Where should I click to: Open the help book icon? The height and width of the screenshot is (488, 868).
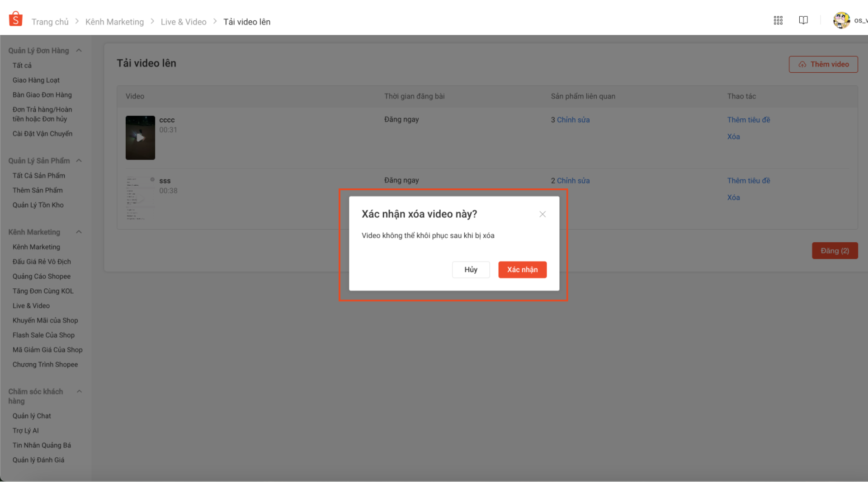tap(803, 20)
